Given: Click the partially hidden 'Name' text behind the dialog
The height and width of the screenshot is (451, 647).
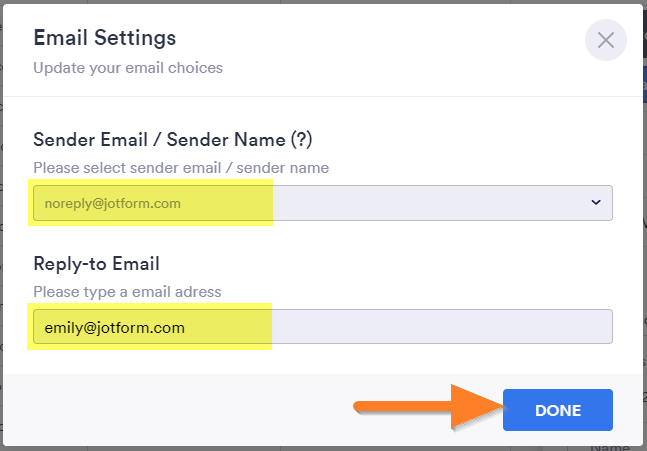Looking at the screenshot, I should 610,448.
